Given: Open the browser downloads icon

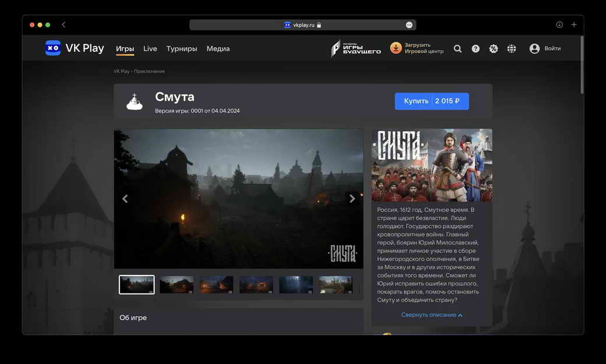Looking at the screenshot, I should [559, 24].
